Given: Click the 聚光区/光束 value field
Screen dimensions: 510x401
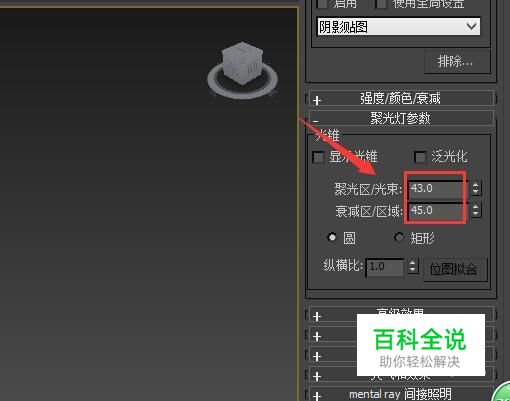Looking at the screenshot, I should [437, 189].
